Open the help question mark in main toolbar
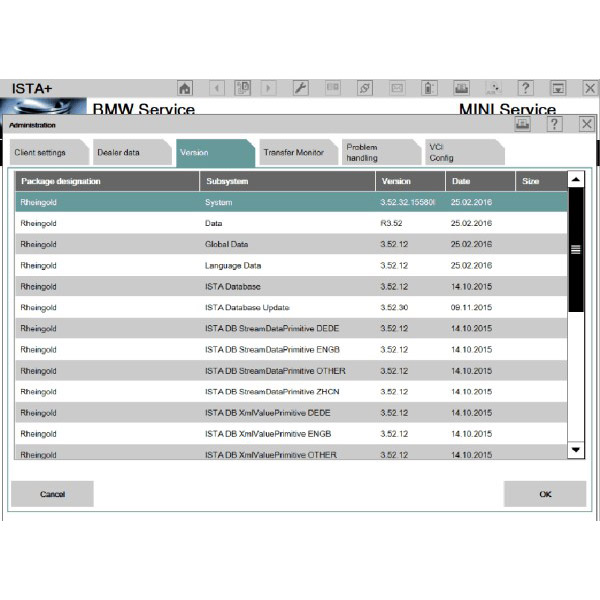Viewport: 600px width, 600px height. click(525, 89)
